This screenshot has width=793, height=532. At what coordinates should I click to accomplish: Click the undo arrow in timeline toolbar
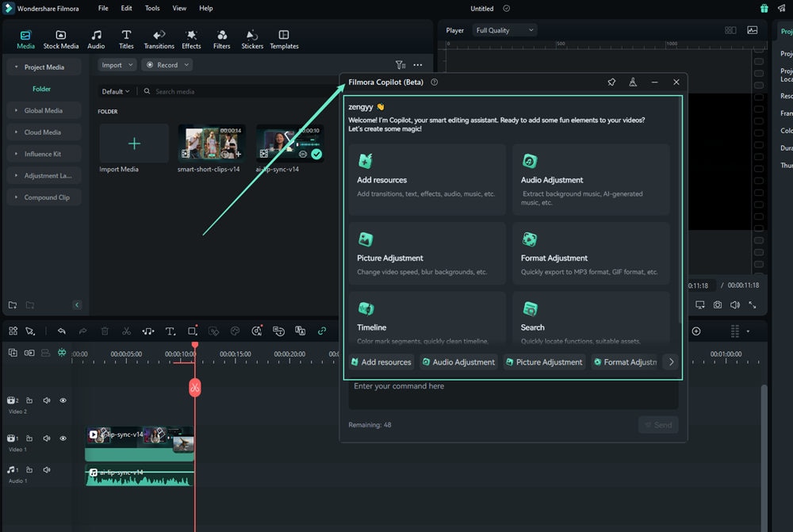62,331
